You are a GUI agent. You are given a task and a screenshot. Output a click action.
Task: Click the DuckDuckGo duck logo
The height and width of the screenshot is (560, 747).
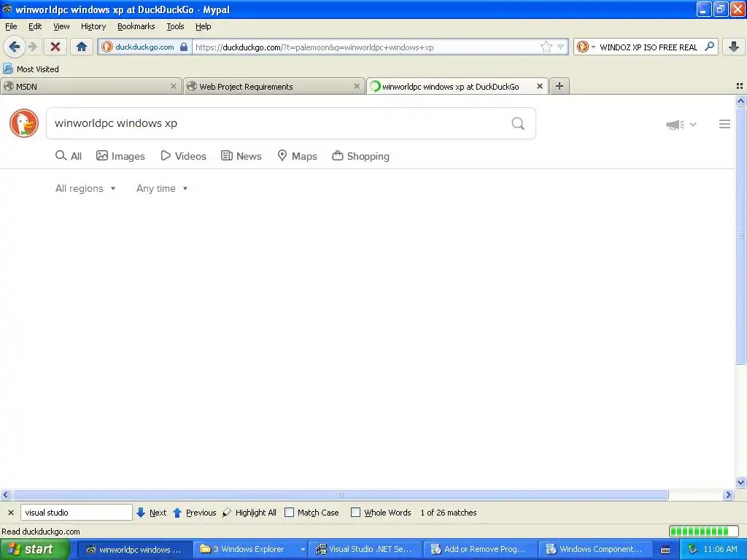tap(24, 122)
